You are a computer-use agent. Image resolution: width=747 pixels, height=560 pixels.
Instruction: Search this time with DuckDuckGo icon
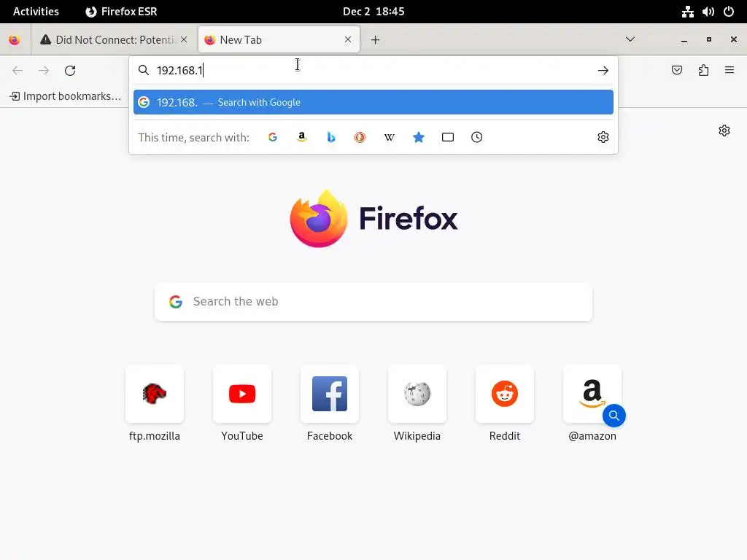pos(360,137)
